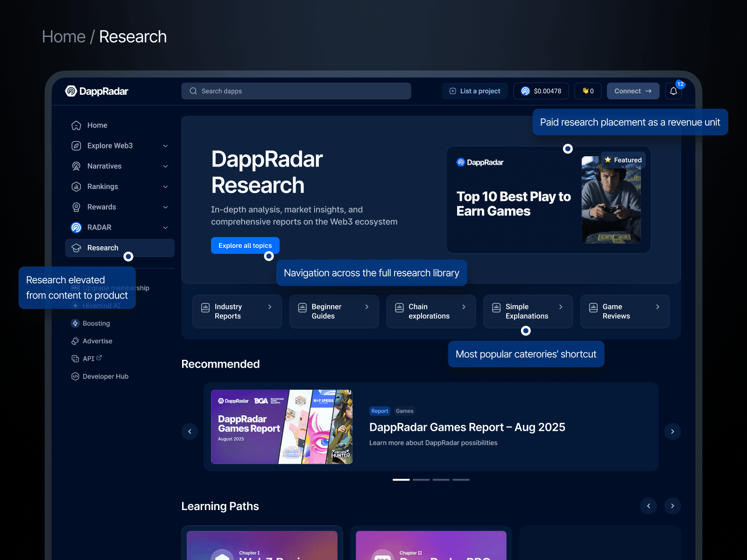This screenshot has width=747, height=560.
Task: Click the Industry Reports chart icon
Action: tap(205, 308)
